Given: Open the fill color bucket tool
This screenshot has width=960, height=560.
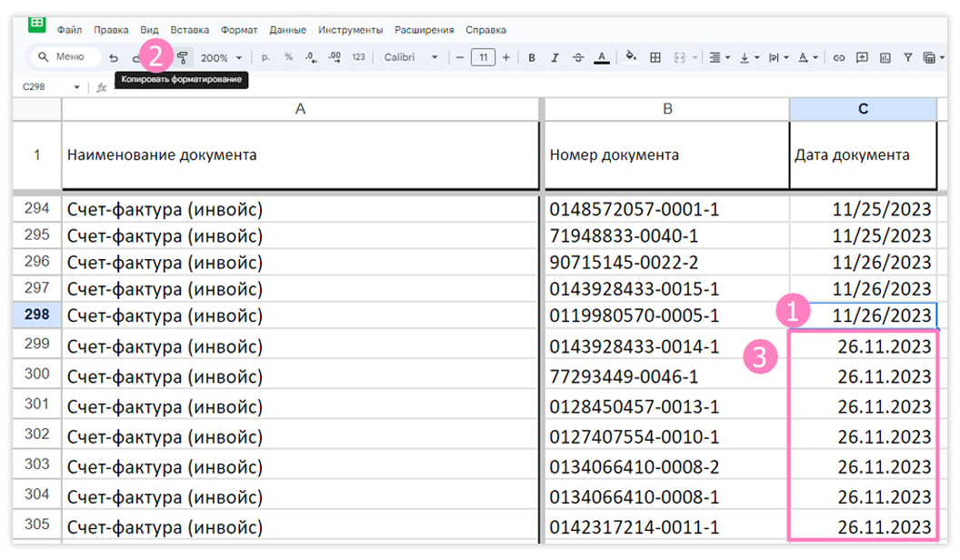Looking at the screenshot, I should coord(631,57).
